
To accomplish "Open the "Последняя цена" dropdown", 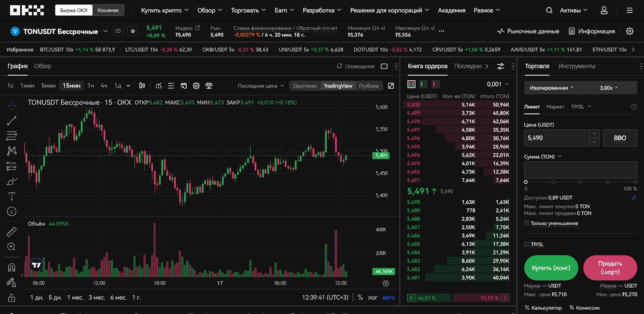I will [x=261, y=86].
